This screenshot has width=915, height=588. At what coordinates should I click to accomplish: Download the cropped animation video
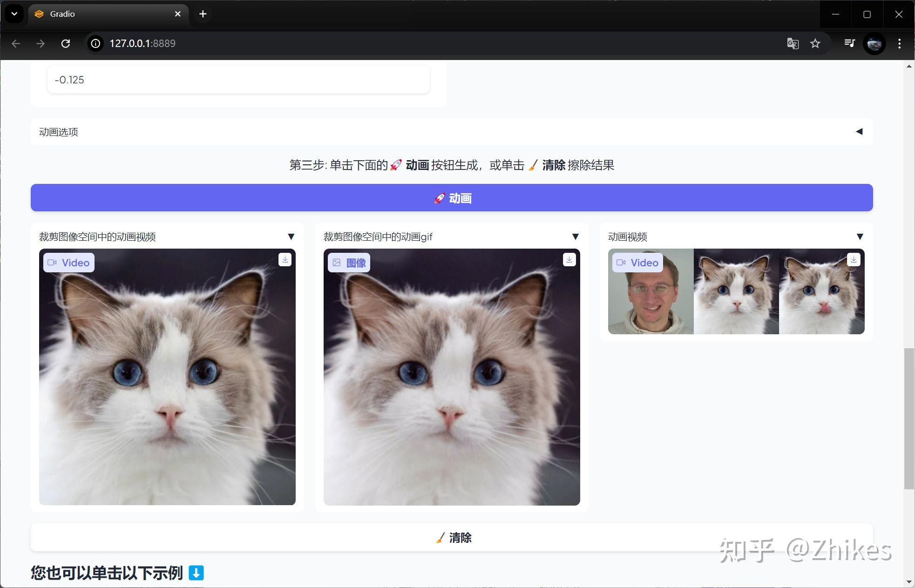click(x=285, y=260)
